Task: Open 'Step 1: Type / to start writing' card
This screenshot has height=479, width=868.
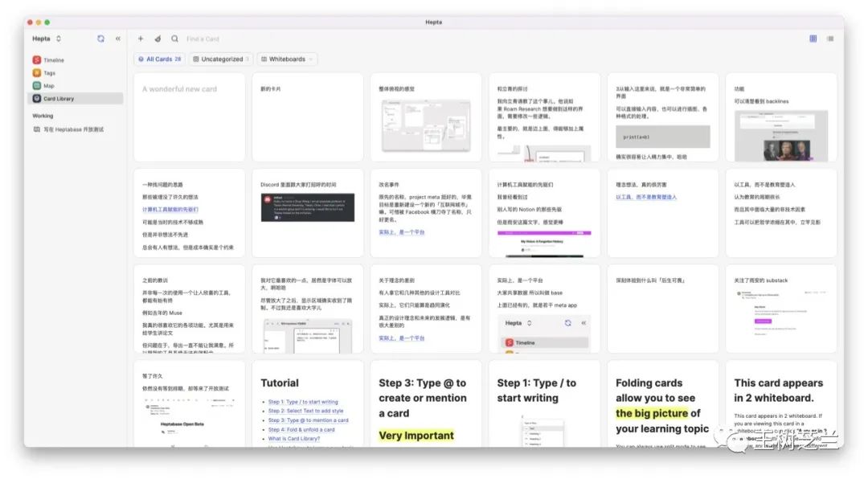Action: point(545,404)
